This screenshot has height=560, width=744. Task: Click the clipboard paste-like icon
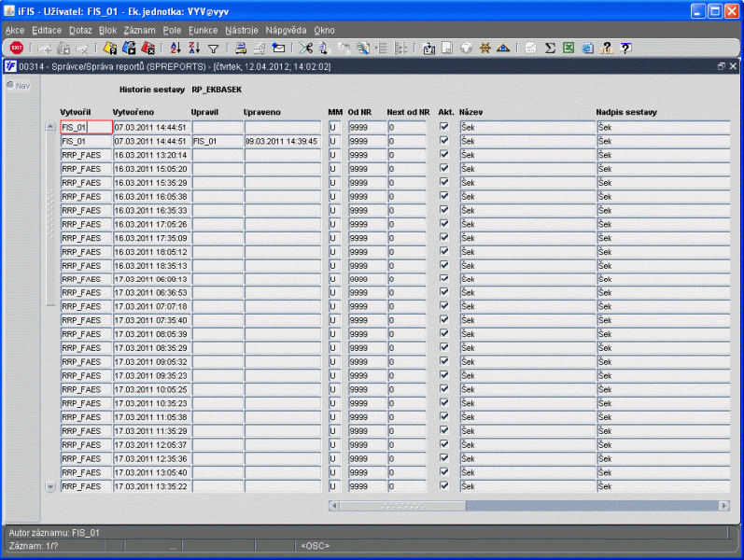point(428,48)
